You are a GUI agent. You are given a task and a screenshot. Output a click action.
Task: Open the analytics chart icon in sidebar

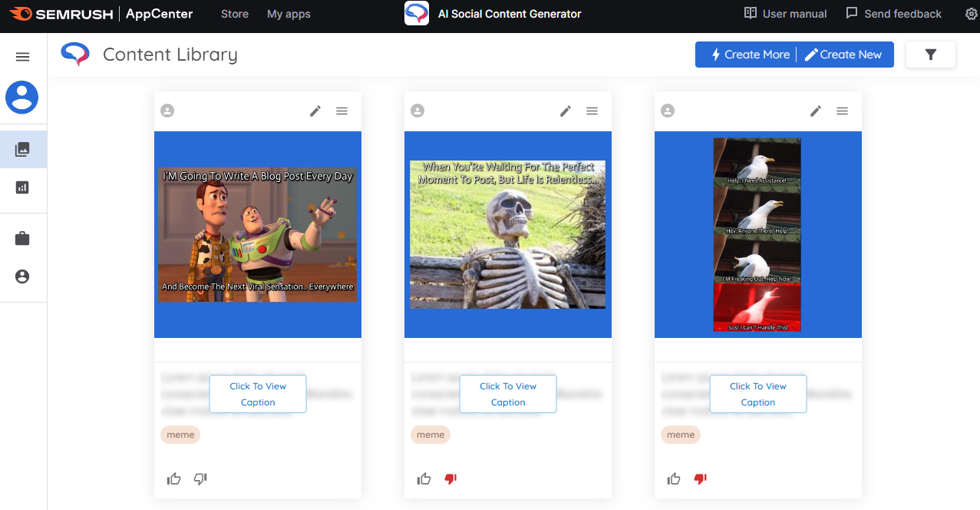(22, 187)
